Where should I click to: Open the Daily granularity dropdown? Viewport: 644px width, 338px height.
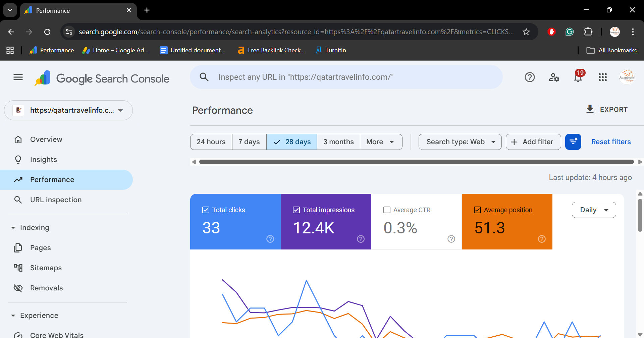594,210
